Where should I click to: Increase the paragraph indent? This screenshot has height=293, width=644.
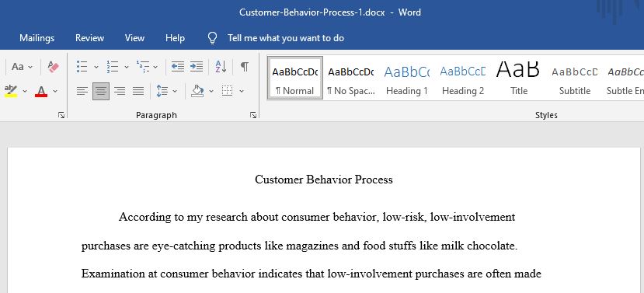[x=197, y=67]
